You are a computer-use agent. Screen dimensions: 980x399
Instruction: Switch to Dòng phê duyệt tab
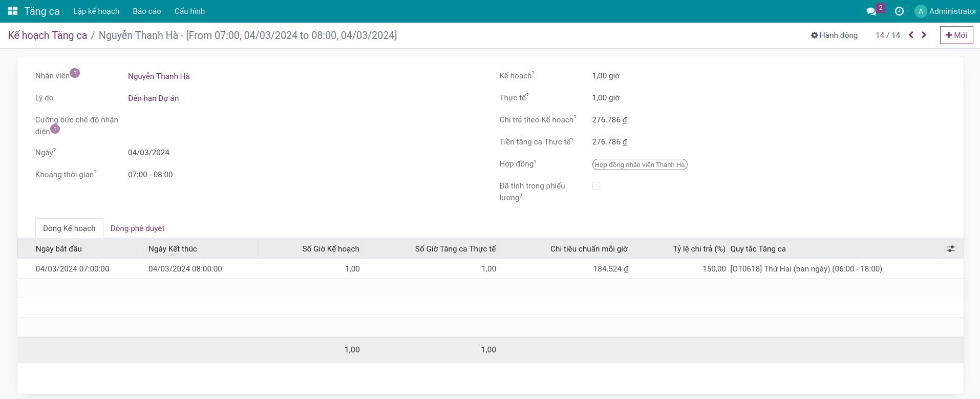coord(138,228)
